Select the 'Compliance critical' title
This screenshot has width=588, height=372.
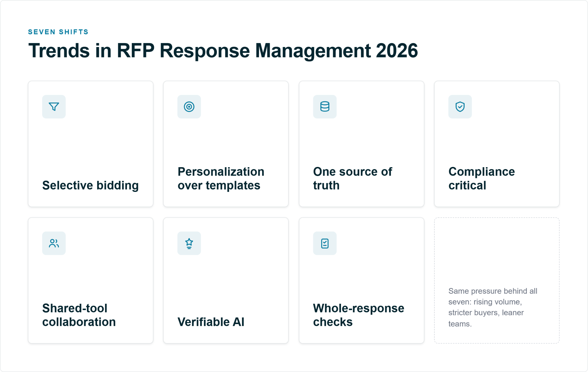pos(482,178)
